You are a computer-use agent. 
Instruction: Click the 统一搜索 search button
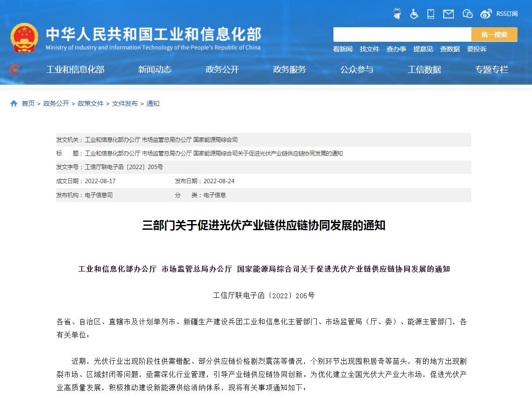click(x=494, y=34)
